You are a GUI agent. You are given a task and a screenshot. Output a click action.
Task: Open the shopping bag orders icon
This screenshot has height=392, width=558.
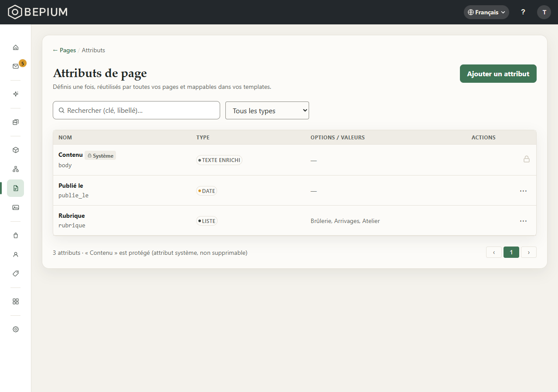(16, 235)
